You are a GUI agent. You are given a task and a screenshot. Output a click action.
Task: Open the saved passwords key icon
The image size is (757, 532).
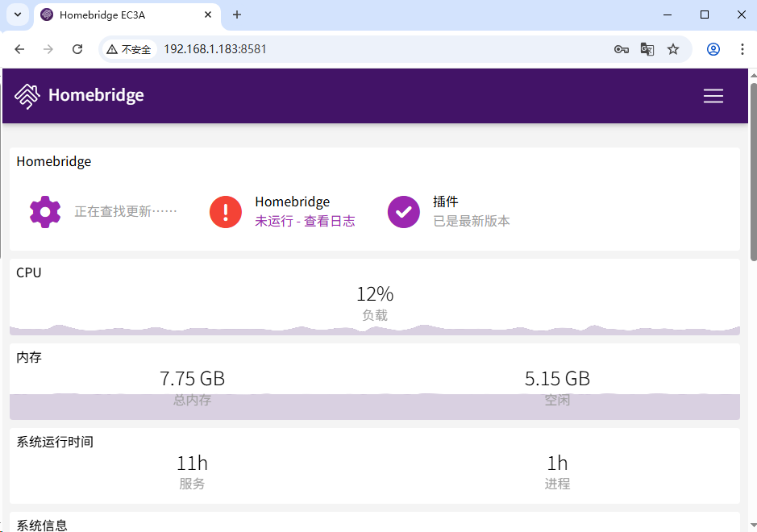(621, 49)
